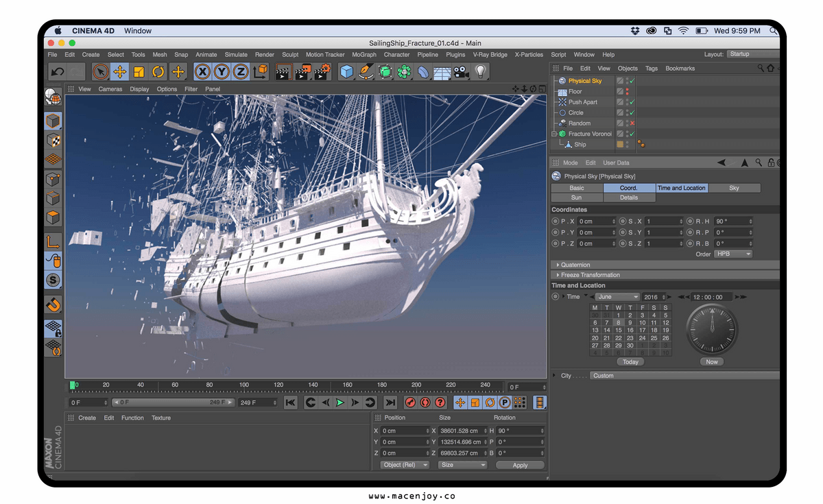Open the Object (Rel) dropdown
Image resolution: width=823 pixels, height=504 pixels.
point(405,465)
